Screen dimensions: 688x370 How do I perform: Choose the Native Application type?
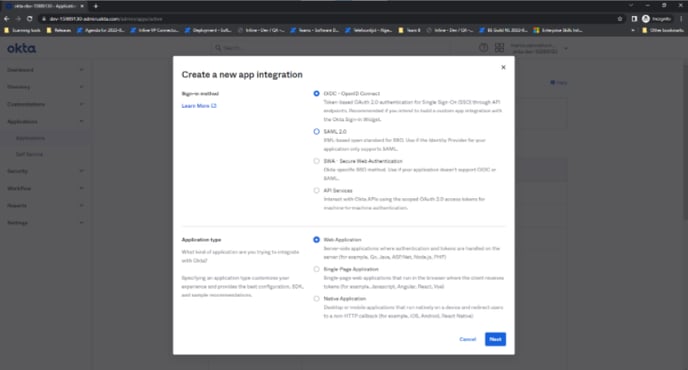point(316,298)
